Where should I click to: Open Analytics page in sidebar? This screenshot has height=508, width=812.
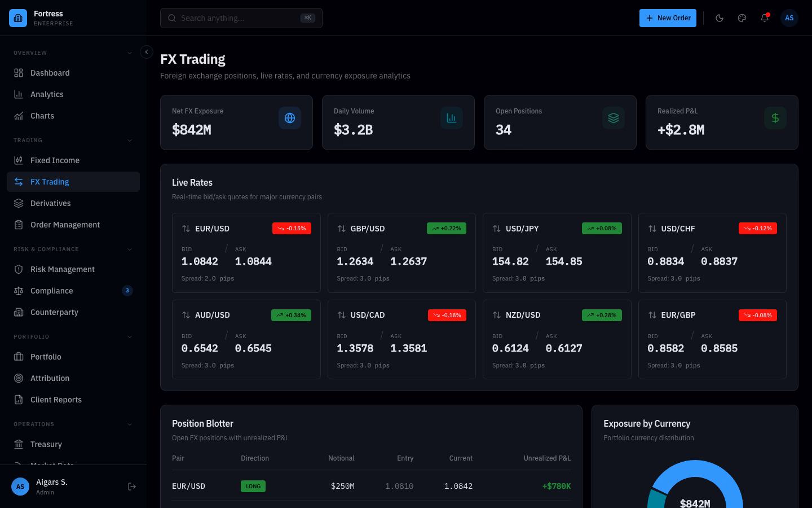73,94
